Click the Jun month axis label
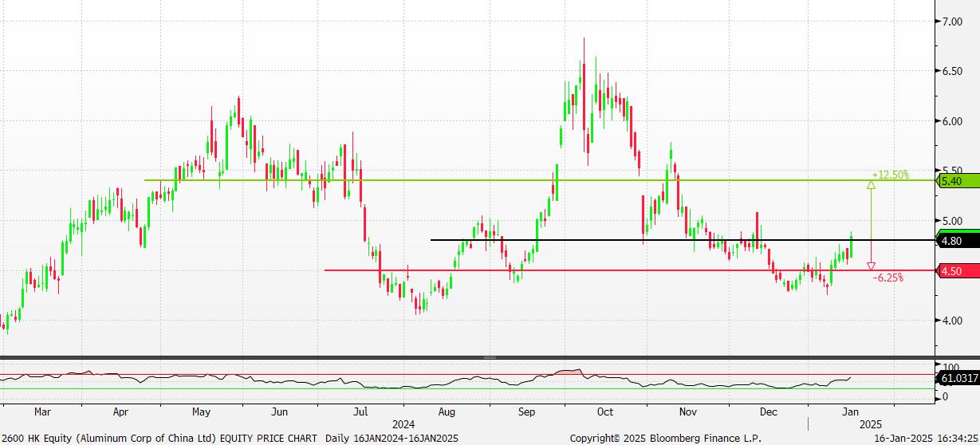The image size is (980, 445). pyautogui.click(x=279, y=412)
